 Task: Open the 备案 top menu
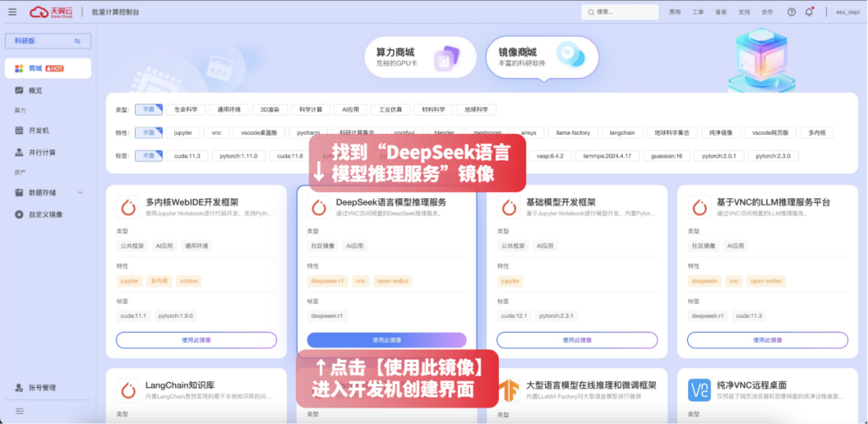pos(721,11)
